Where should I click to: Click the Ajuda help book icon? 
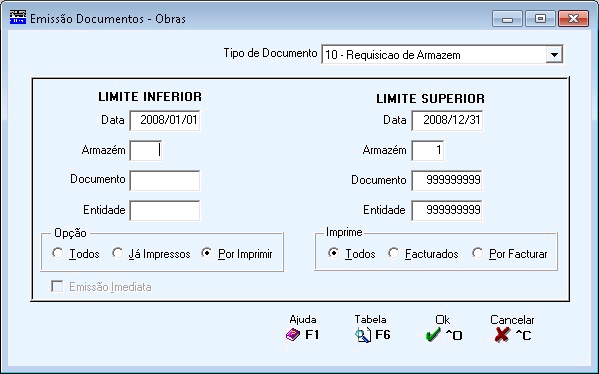pos(293,335)
